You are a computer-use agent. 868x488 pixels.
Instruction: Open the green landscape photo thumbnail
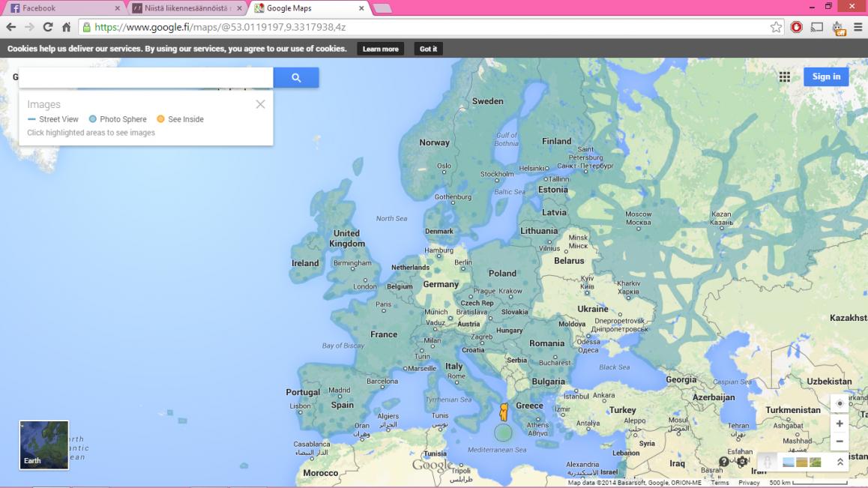click(x=816, y=462)
